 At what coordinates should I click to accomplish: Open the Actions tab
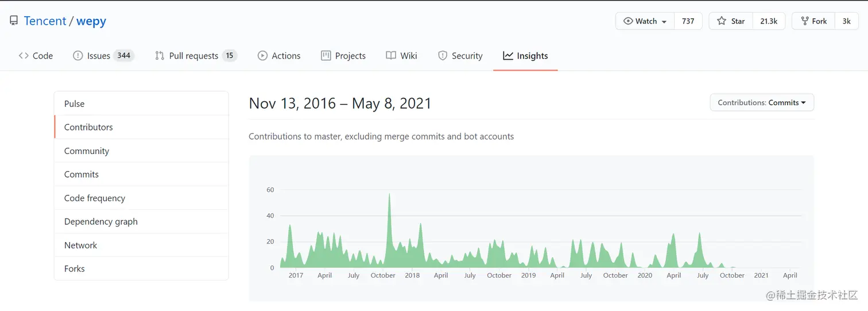(x=279, y=56)
